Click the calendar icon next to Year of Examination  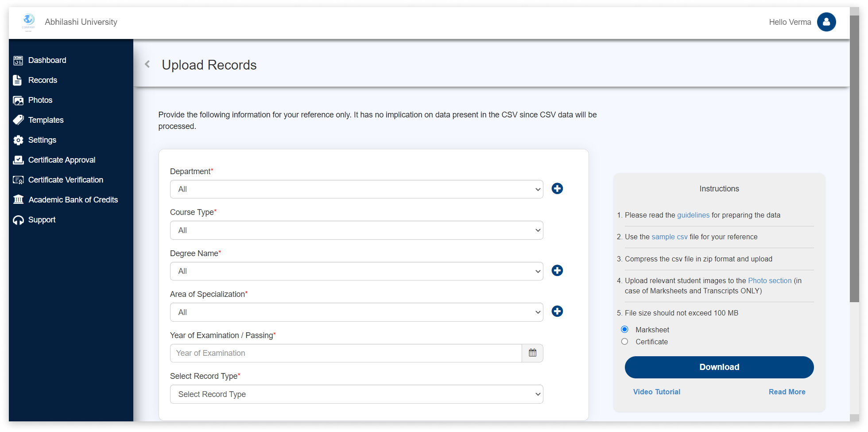(x=532, y=353)
